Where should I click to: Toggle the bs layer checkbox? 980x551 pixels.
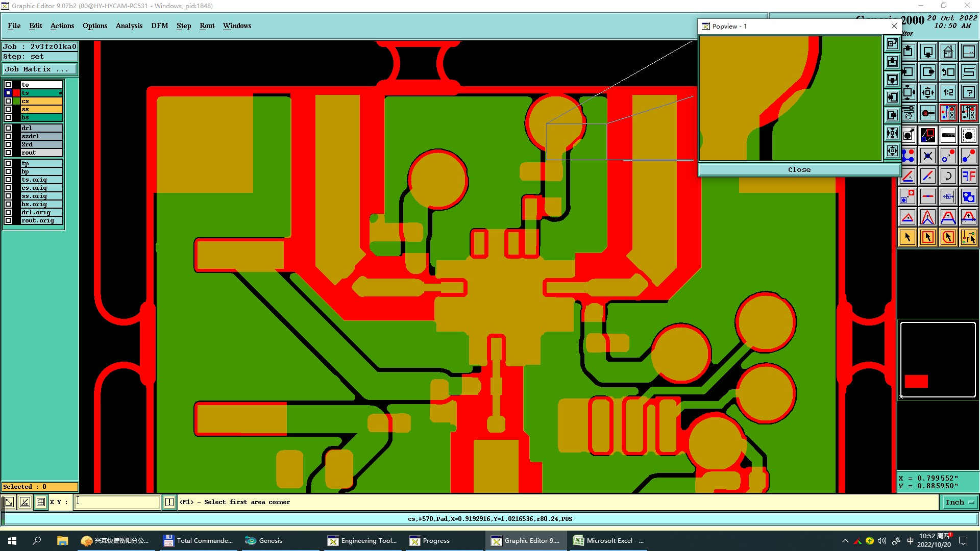8,117
